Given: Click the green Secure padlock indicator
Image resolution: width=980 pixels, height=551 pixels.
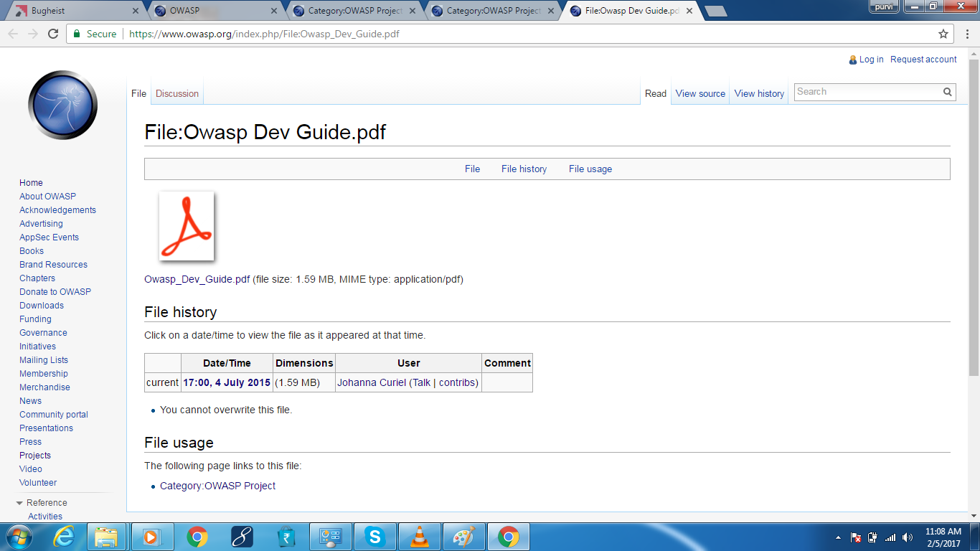Looking at the screenshot, I should tap(94, 34).
